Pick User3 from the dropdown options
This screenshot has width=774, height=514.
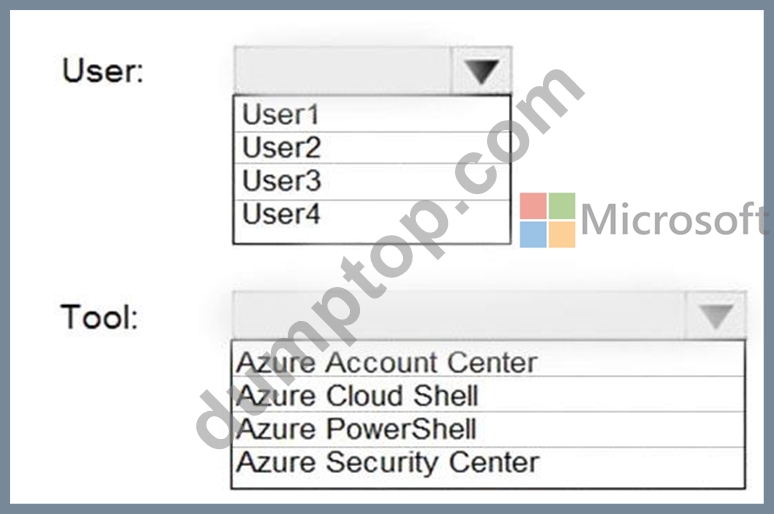click(x=372, y=181)
